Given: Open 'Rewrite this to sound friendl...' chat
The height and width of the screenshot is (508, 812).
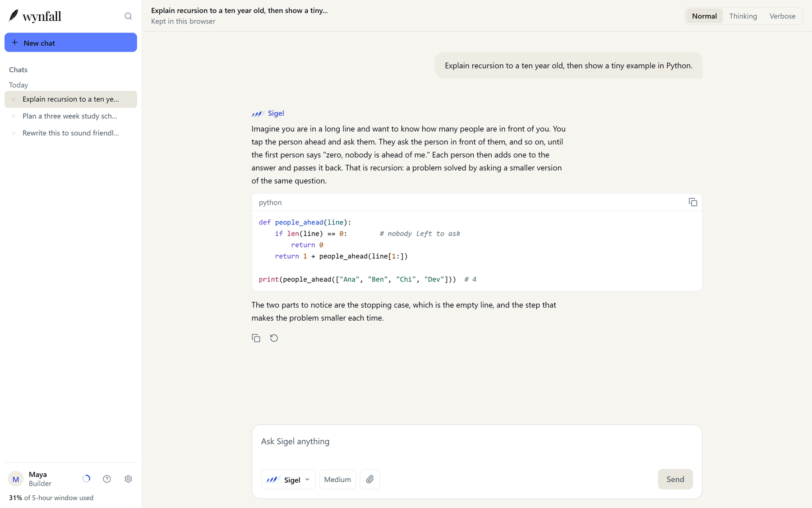Looking at the screenshot, I should 71,133.
